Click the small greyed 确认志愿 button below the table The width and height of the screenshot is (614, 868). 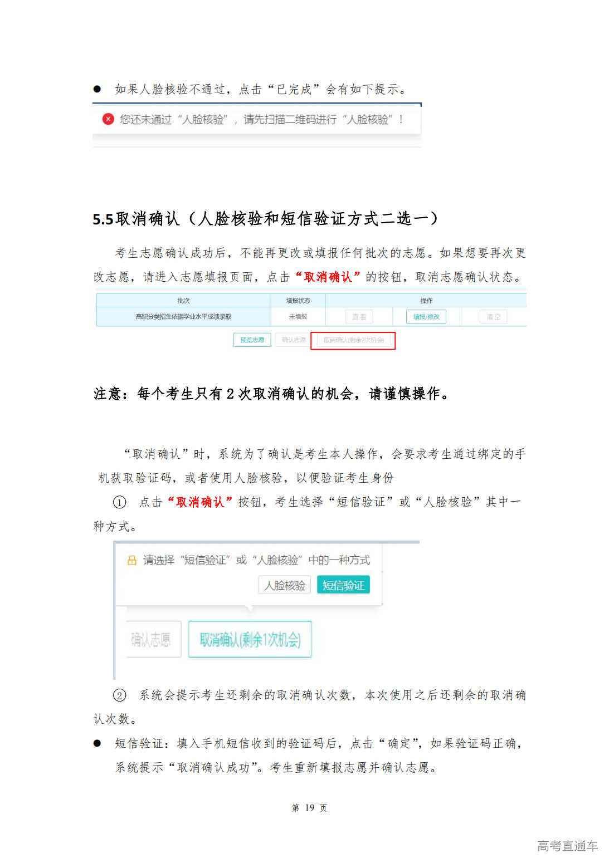[293, 340]
